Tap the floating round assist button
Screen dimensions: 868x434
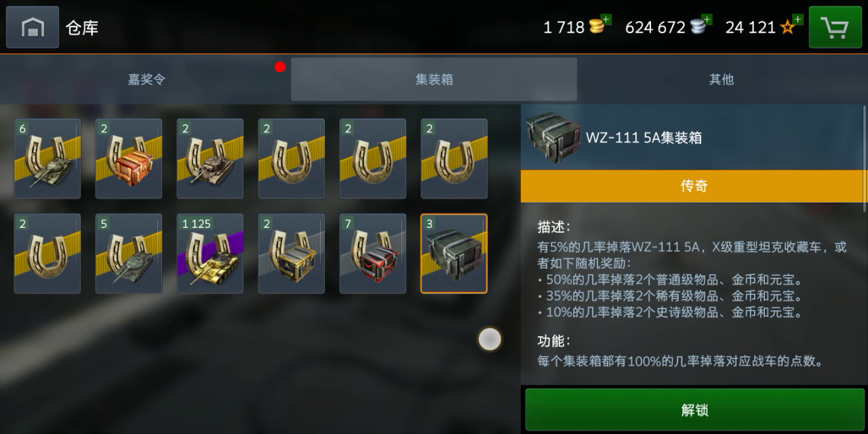click(490, 339)
